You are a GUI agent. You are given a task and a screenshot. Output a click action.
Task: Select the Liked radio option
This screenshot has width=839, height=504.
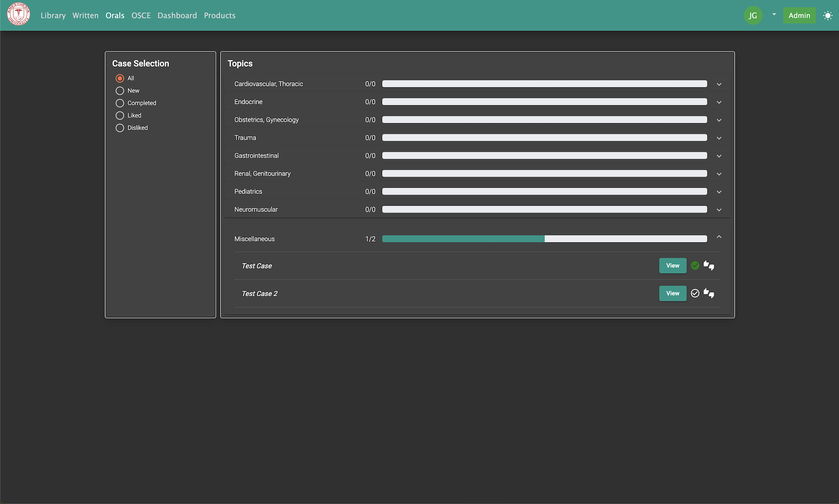[120, 116]
